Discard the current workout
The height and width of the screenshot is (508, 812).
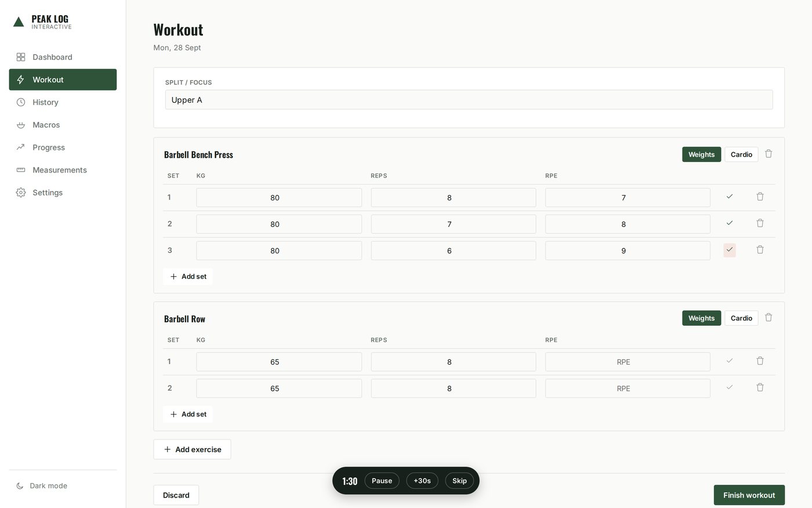(x=176, y=495)
